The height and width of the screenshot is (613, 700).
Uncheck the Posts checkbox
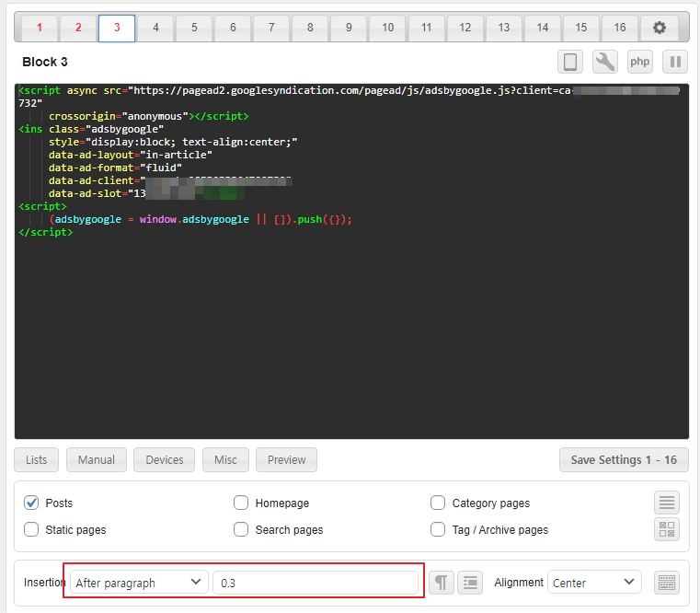pyautogui.click(x=31, y=503)
